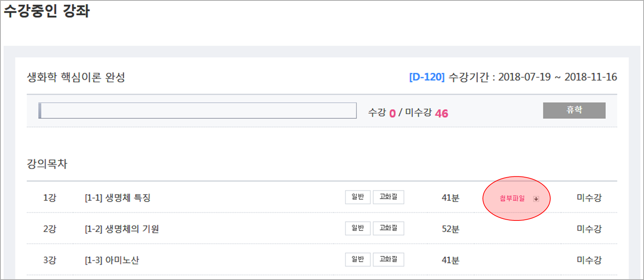This screenshot has width=644, height=280.
Task: Click the 수강중인 강좌 page heading
Action: [47, 11]
